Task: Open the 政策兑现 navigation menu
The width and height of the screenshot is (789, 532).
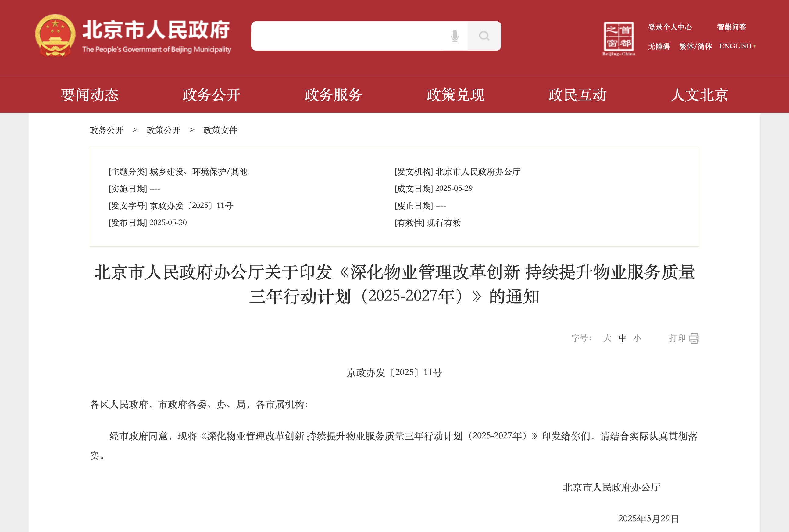Action: click(x=455, y=95)
